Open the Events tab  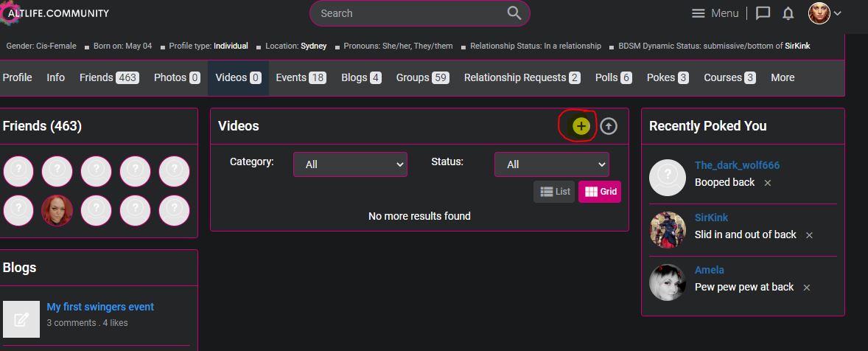point(301,77)
